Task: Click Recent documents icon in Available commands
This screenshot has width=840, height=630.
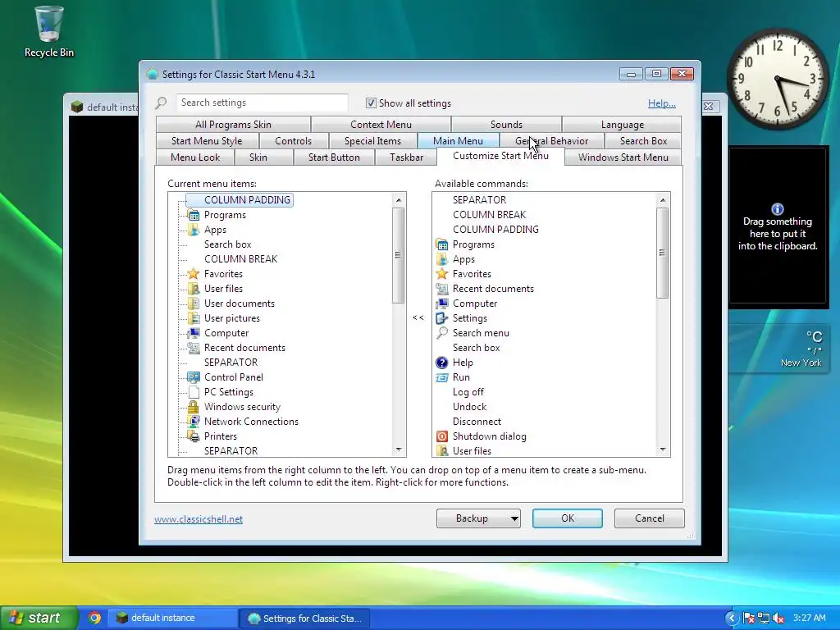Action: [442, 289]
